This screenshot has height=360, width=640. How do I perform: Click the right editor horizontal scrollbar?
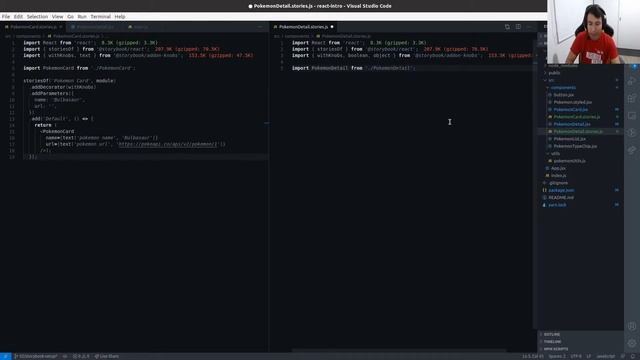pos(399,350)
